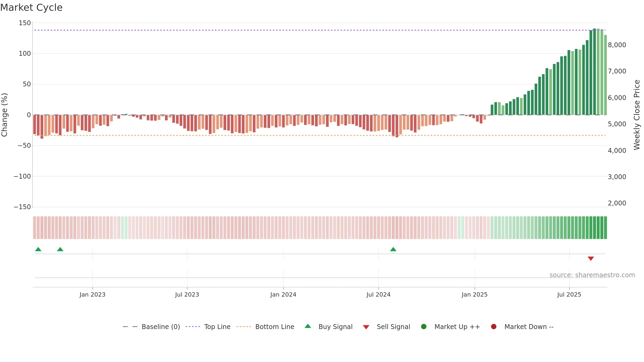Click the 8,000 price tick label
Screen dimensions: 644x362
click(617, 45)
